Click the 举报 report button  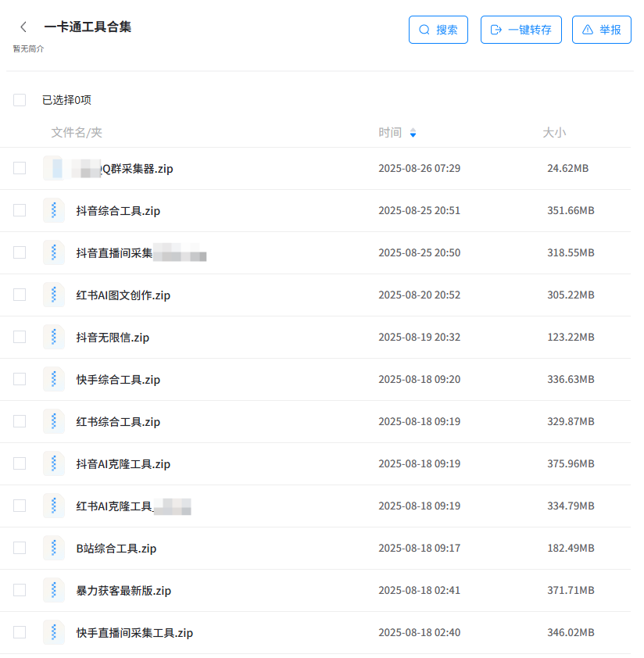pyautogui.click(x=601, y=30)
